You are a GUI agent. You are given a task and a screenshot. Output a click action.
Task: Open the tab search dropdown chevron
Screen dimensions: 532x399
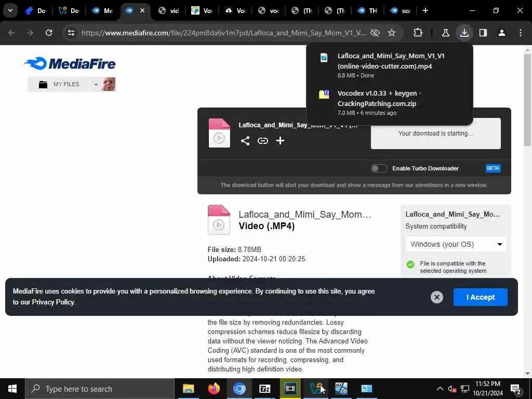coord(10,10)
